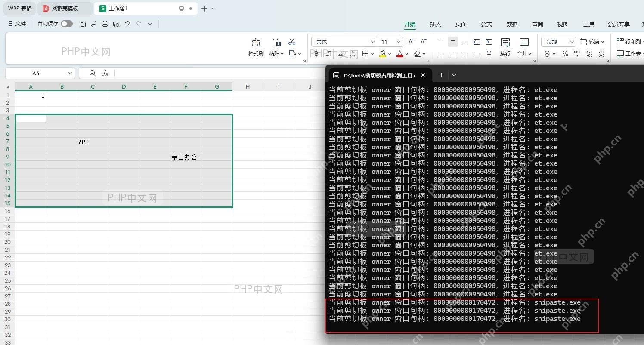Toggle Italic formatting
The height and width of the screenshot is (345, 644).
click(328, 54)
